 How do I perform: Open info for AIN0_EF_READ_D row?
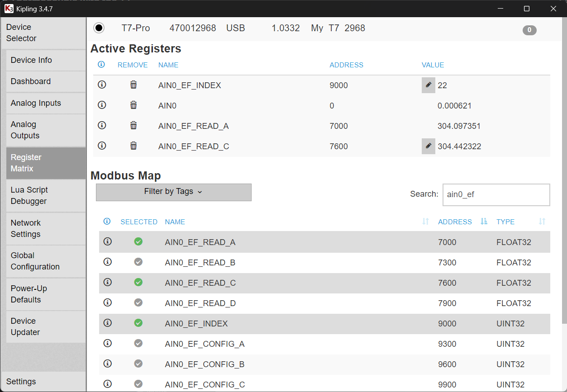coord(108,302)
